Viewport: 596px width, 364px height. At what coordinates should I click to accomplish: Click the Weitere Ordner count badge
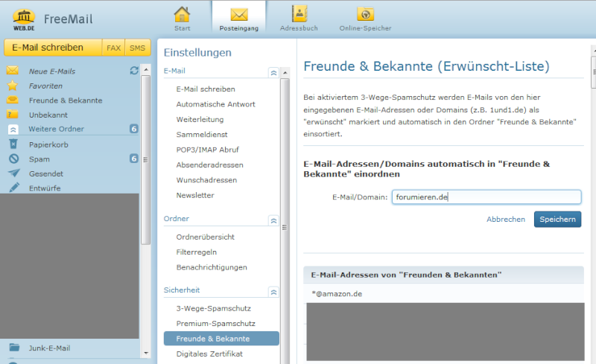coord(134,129)
